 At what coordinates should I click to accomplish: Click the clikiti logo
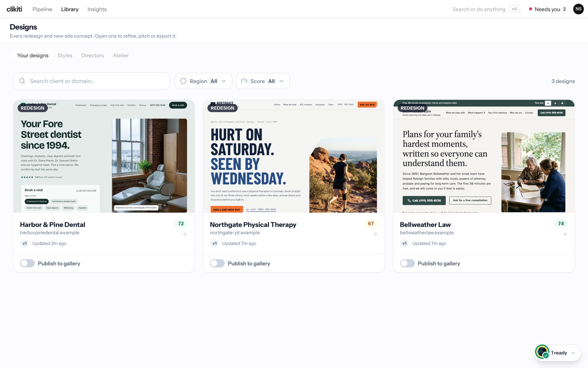pos(14,9)
